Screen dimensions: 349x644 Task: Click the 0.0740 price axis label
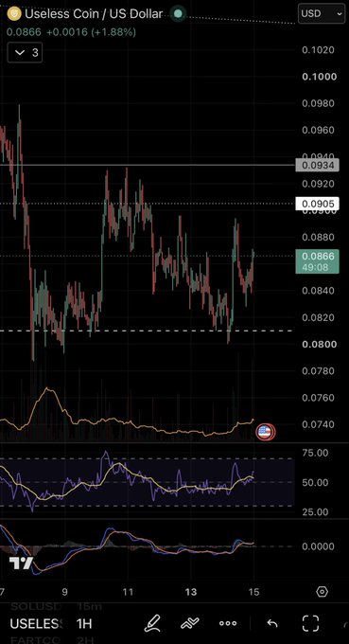[318, 424]
